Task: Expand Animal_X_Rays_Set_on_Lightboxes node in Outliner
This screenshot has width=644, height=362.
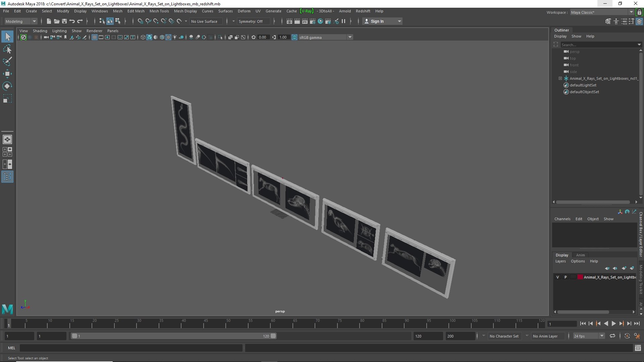Action: tap(560, 78)
